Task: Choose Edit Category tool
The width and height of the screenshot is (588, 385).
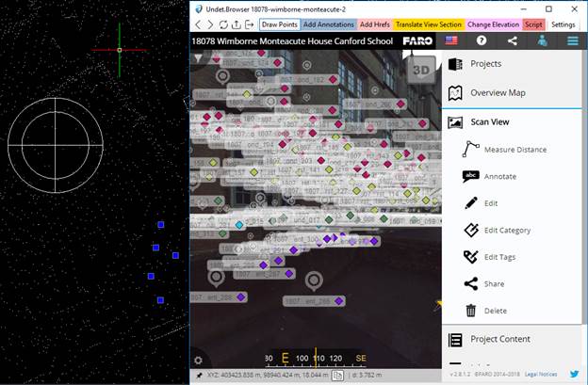Action: [x=498, y=230]
